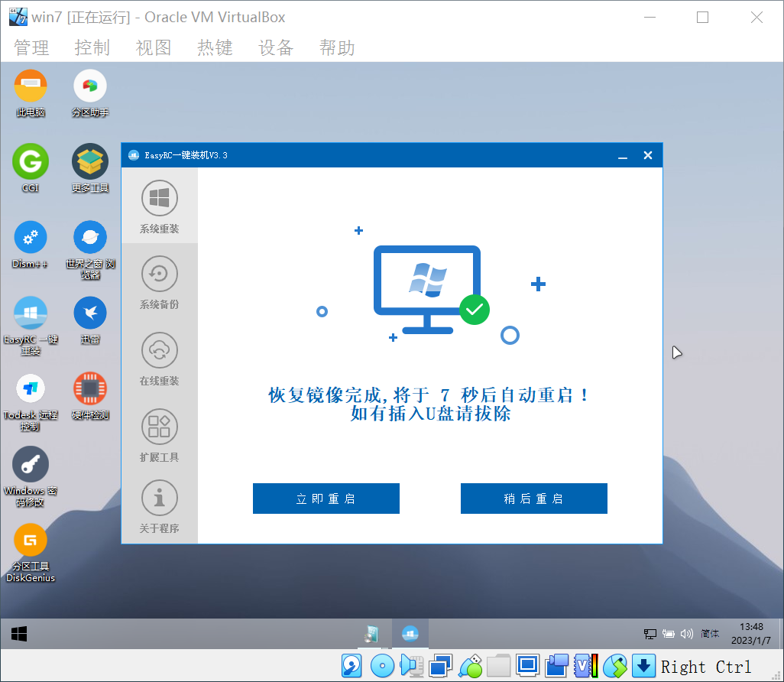Image resolution: width=784 pixels, height=682 pixels.
Task: Click the Right Ctrl host key label
Action: (x=706, y=667)
